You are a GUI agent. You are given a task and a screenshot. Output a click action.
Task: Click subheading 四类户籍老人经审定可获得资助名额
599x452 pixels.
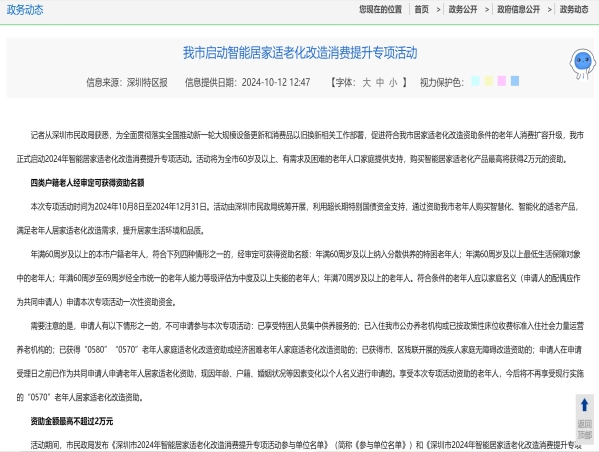tap(87, 183)
